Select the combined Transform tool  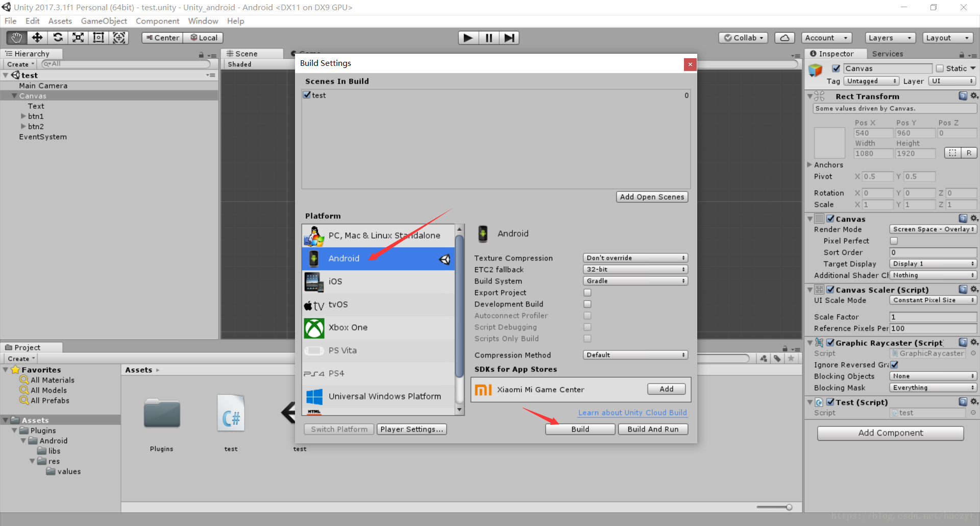tap(119, 38)
